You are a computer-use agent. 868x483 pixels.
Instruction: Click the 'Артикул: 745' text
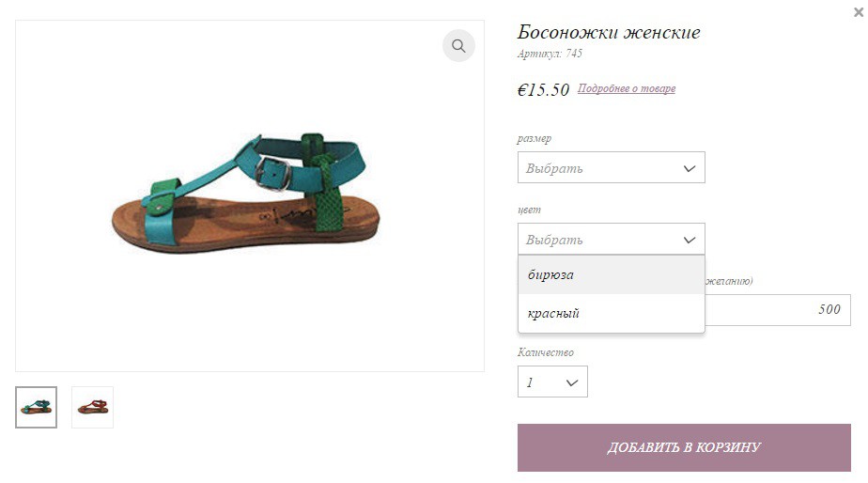coord(550,54)
